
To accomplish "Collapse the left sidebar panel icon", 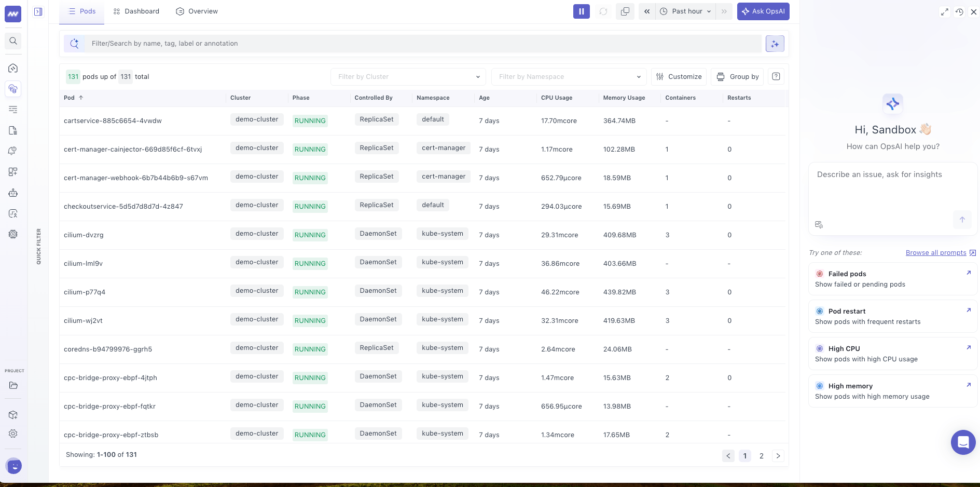I will click(38, 11).
